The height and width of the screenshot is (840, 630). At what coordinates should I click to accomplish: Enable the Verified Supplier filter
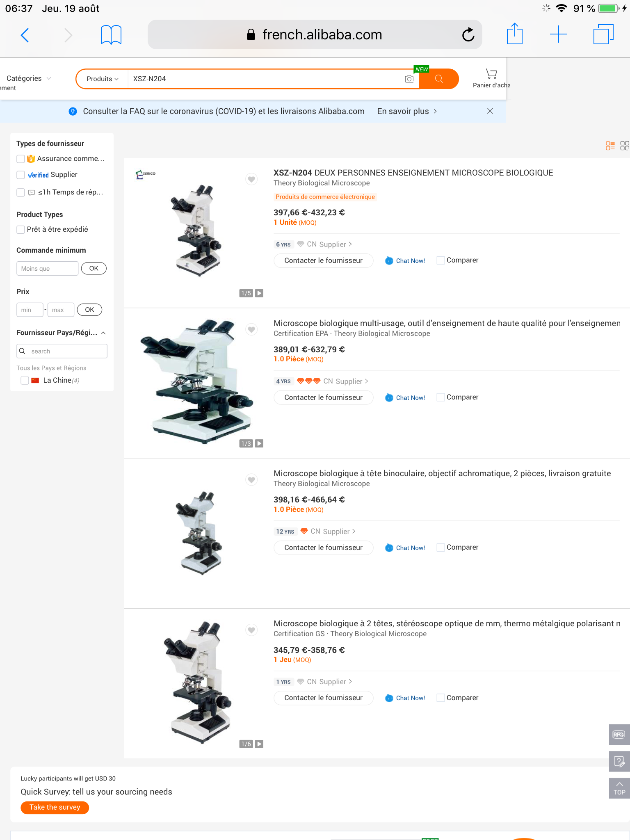(x=21, y=175)
